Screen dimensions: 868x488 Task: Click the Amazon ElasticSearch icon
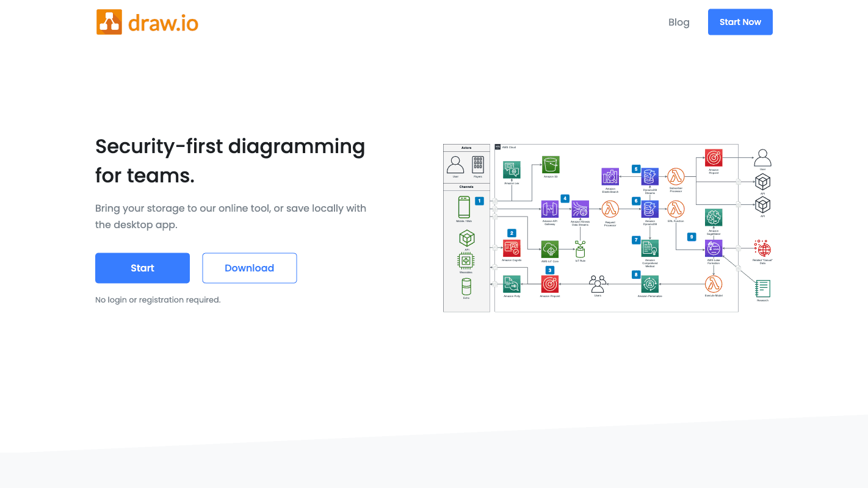pos(610,177)
